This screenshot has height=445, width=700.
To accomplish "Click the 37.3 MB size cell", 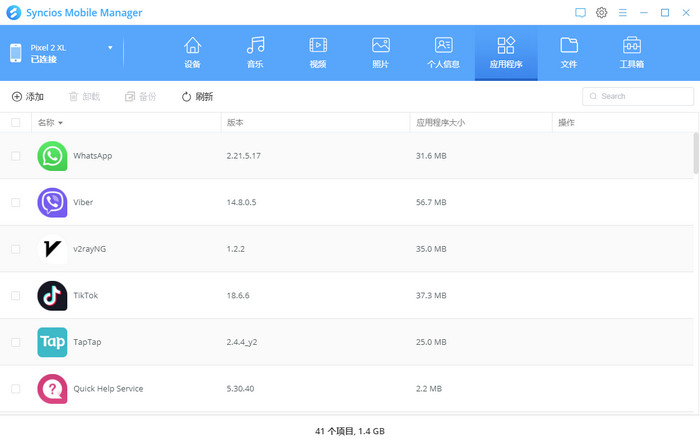I will (431, 295).
